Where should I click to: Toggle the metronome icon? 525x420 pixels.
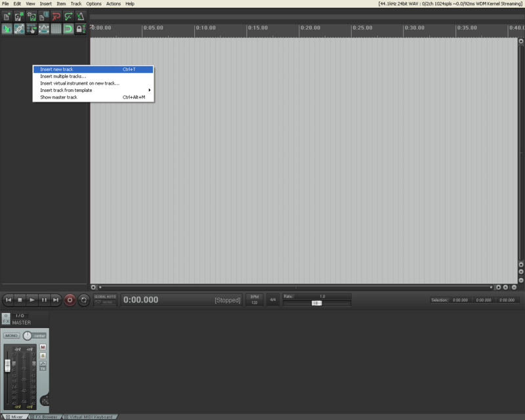point(80,16)
